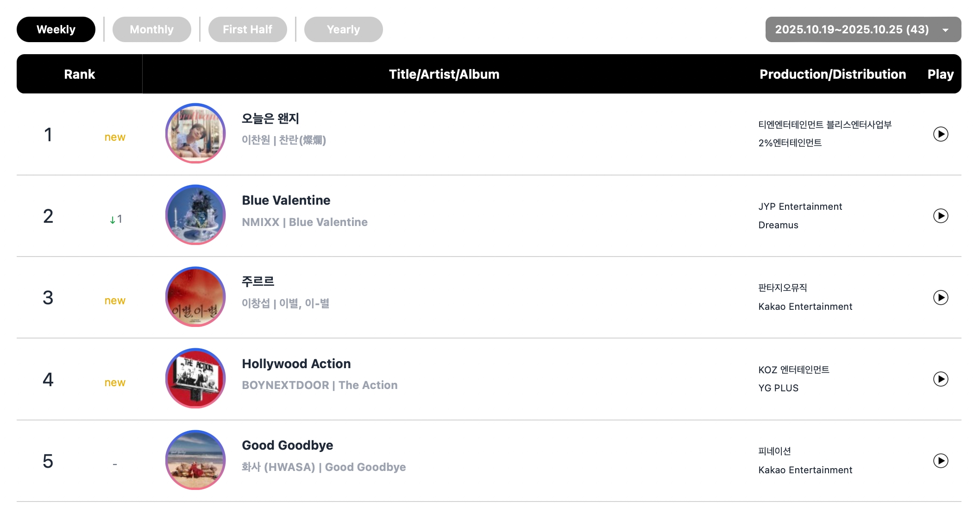Play the rank 3 song 주르르
Viewport: 980px width, 508px height.
[940, 297]
